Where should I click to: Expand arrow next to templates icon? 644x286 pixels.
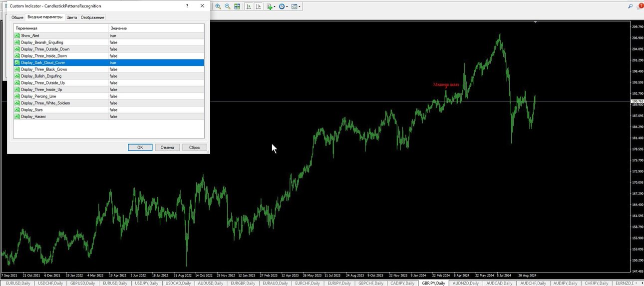coord(300,6)
